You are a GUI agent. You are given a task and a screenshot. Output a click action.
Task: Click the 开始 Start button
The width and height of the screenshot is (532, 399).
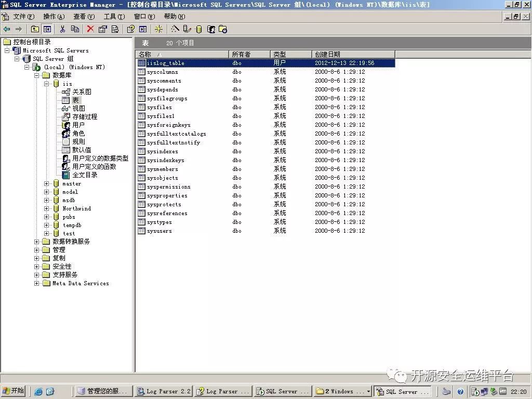coord(13,391)
